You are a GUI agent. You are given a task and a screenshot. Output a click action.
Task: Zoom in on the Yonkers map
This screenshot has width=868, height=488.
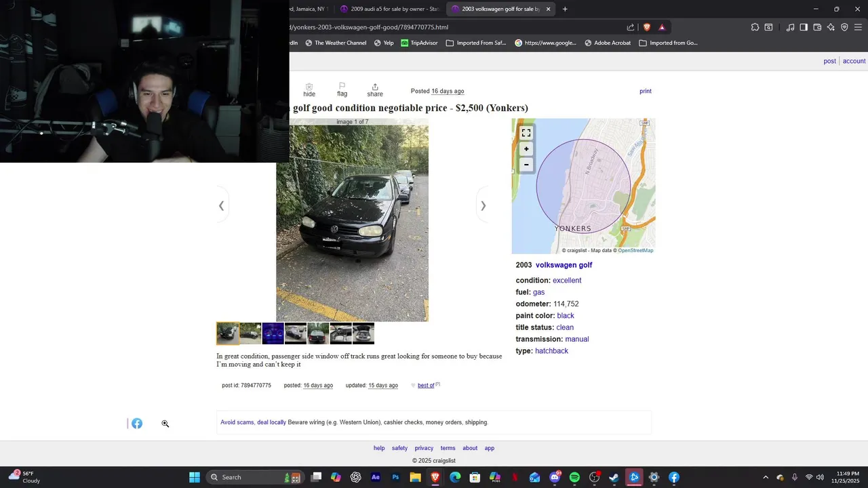(526, 149)
